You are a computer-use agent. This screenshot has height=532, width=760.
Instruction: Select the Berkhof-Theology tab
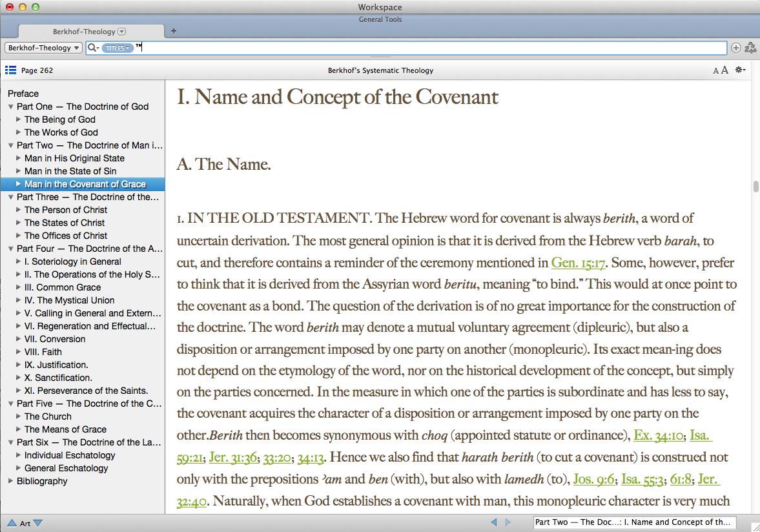[84, 31]
